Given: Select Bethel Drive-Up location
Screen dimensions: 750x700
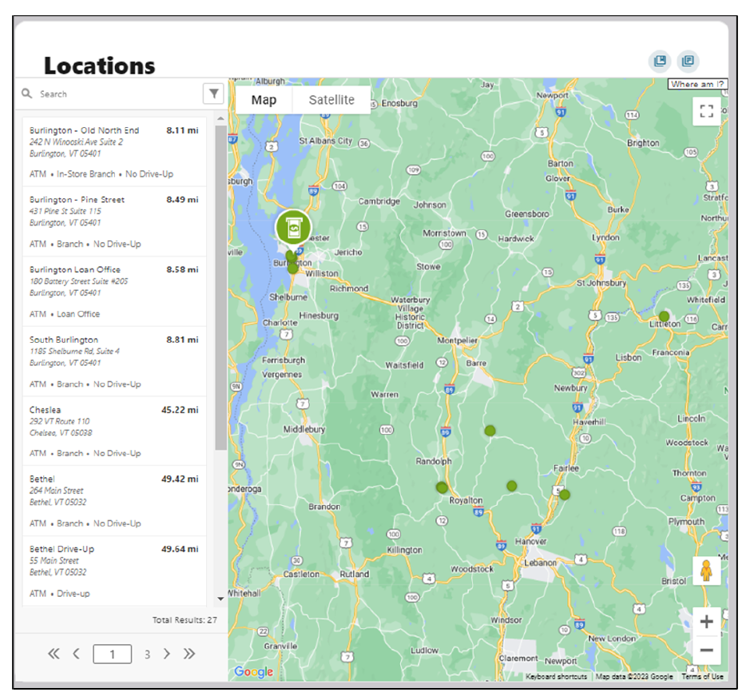Looking at the screenshot, I should 114,571.
